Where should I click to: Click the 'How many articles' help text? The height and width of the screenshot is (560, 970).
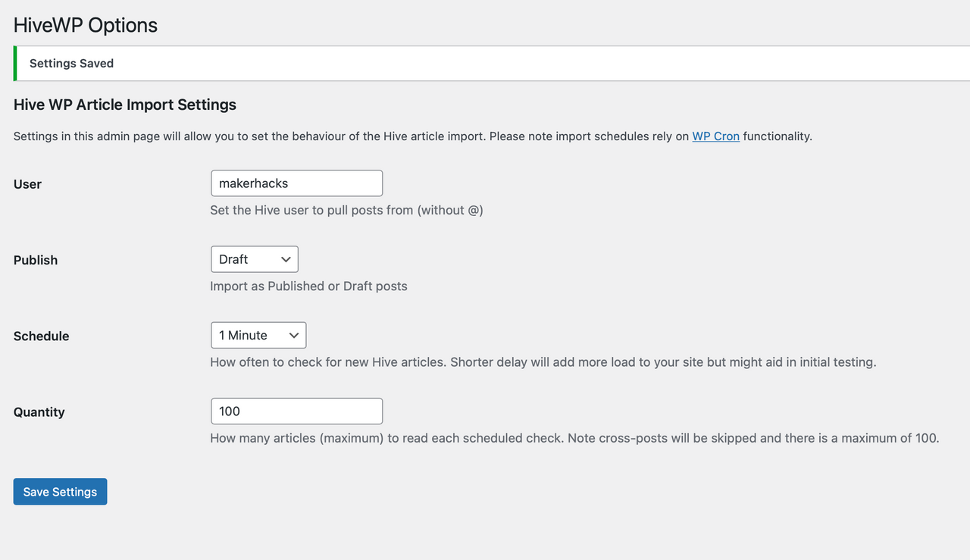click(x=574, y=438)
